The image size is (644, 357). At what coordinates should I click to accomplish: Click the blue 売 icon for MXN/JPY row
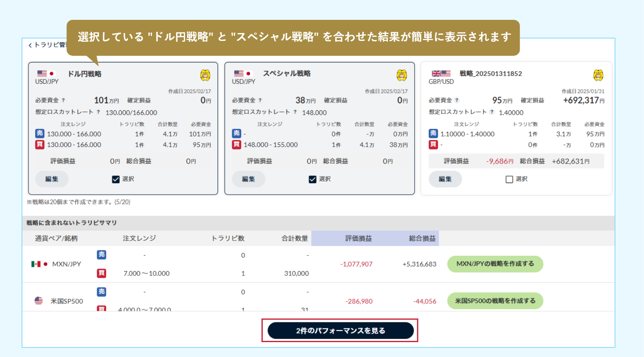point(102,255)
